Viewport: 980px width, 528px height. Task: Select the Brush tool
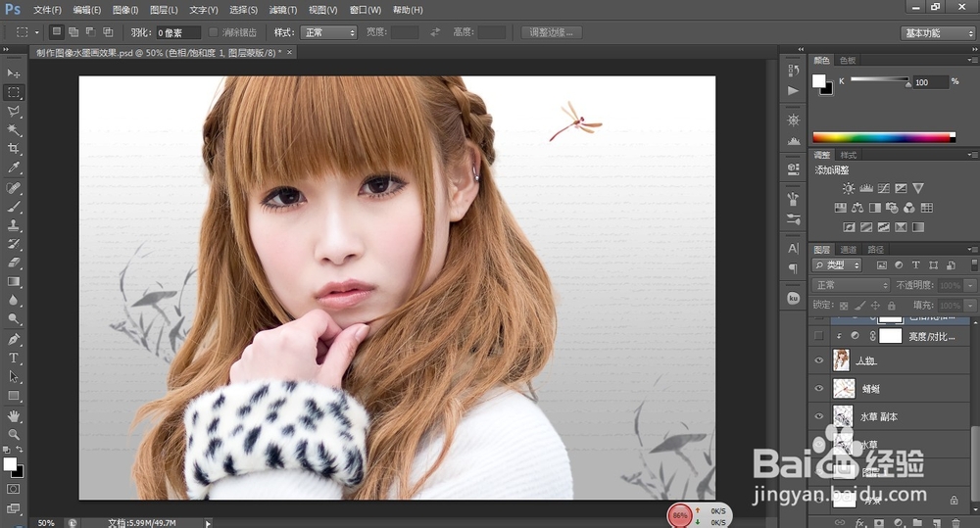[x=13, y=207]
